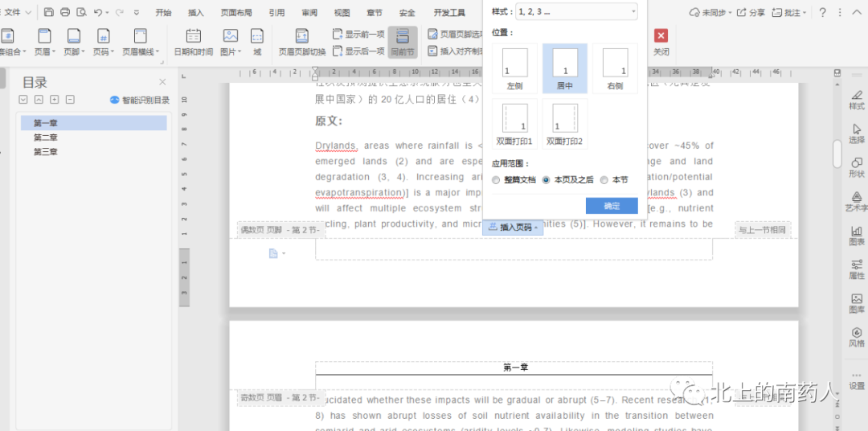This screenshot has height=431, width=868.
Task: Open the three-dot more menu icon
Action: click(840, 12)
